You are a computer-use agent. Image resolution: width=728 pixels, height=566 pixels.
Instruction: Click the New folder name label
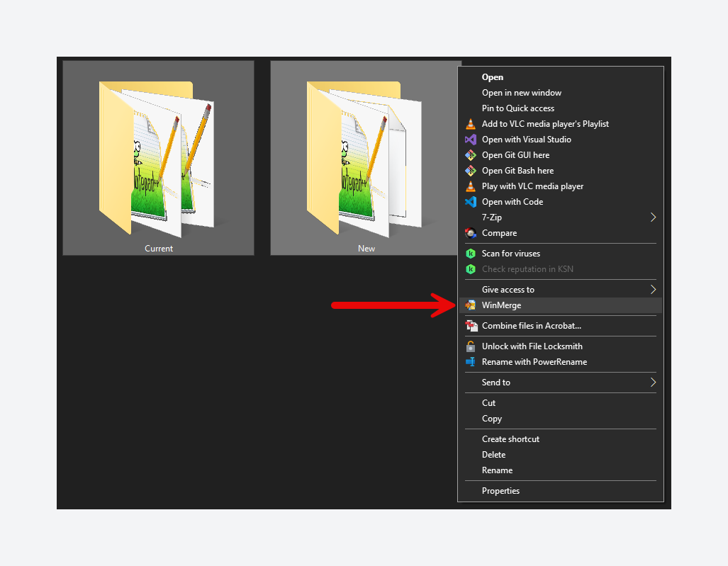click(x=366, y=249)
